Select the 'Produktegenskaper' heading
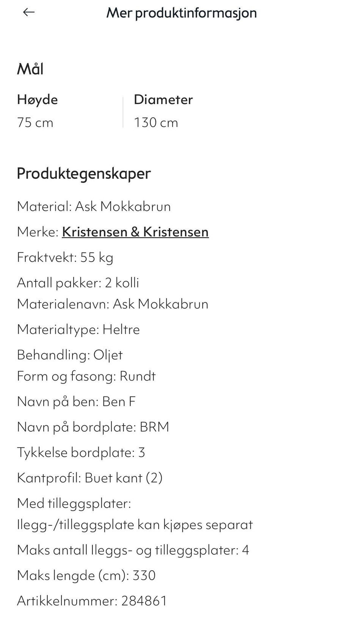Image resolution: width=364 pixels, height=628 pixels. pyautogui.click(x=84, y=174)
